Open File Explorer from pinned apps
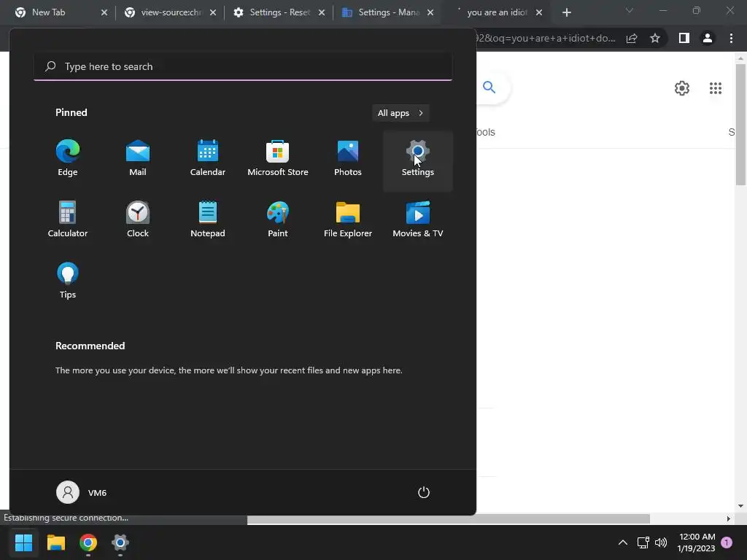This screenshot has width=747, height=560. click(x=348, y=219)
